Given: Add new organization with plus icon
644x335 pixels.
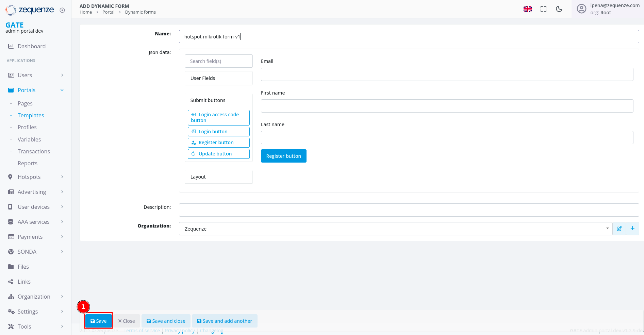Looking at the screenshot, I should coord(632,229).
